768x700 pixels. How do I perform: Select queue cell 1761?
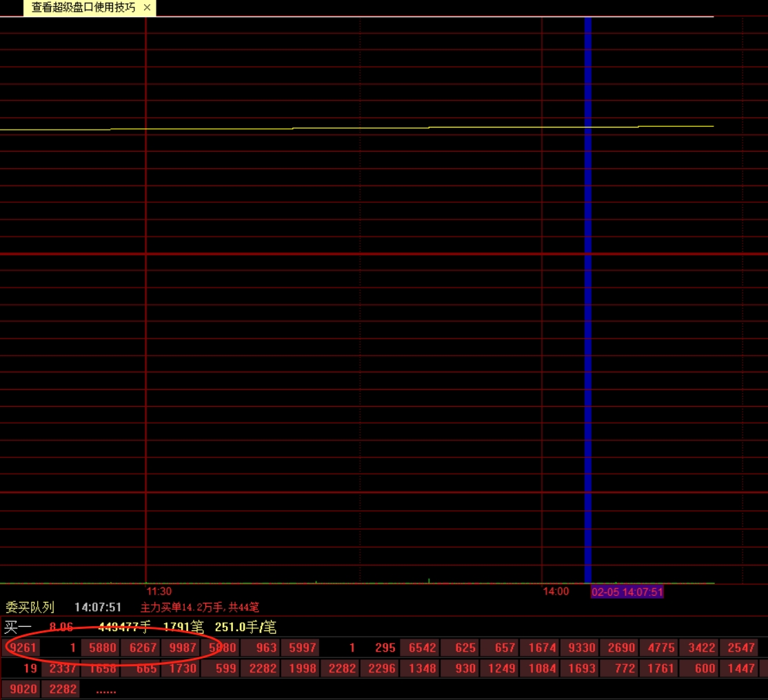[659, 668]
